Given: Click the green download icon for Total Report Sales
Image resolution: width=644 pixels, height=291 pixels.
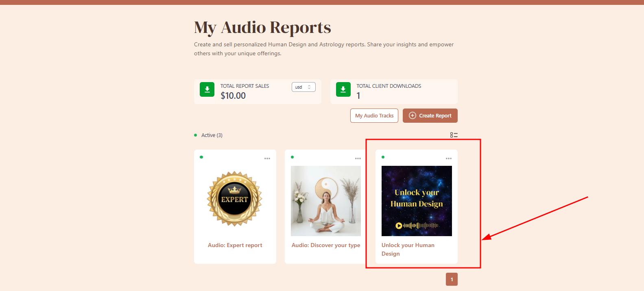Looking at the screenshot, I should [207, 89].
